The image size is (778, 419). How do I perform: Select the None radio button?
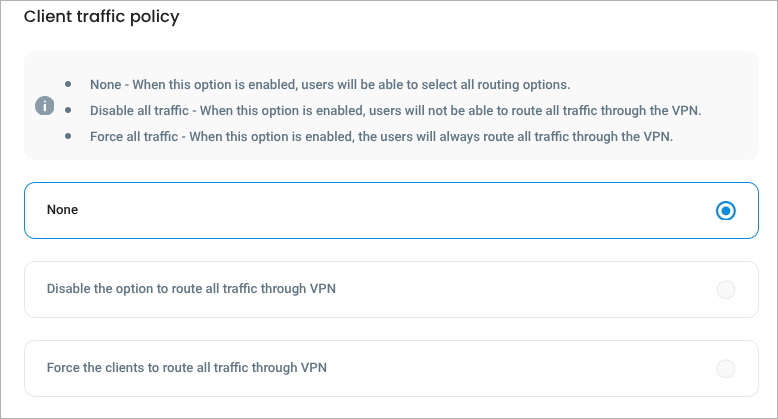pos(726,211)
